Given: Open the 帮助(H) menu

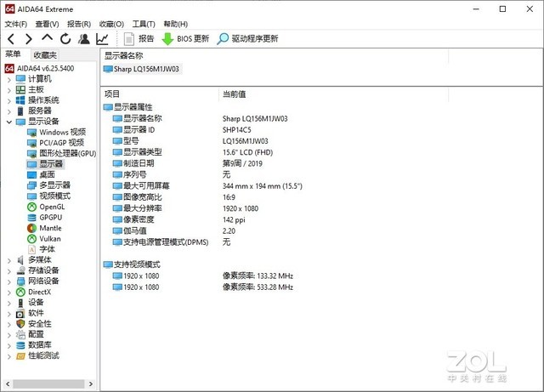Looking at the screenshot, I should [176, 24].
